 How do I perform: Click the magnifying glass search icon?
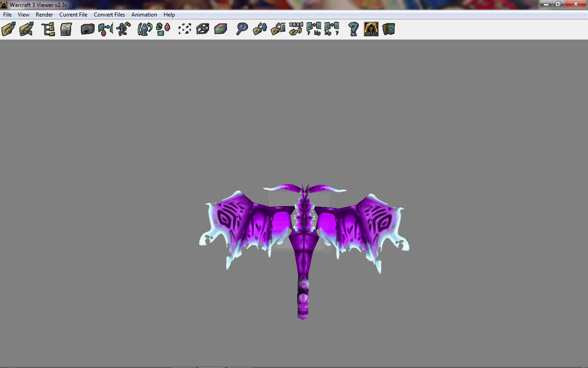242,29
